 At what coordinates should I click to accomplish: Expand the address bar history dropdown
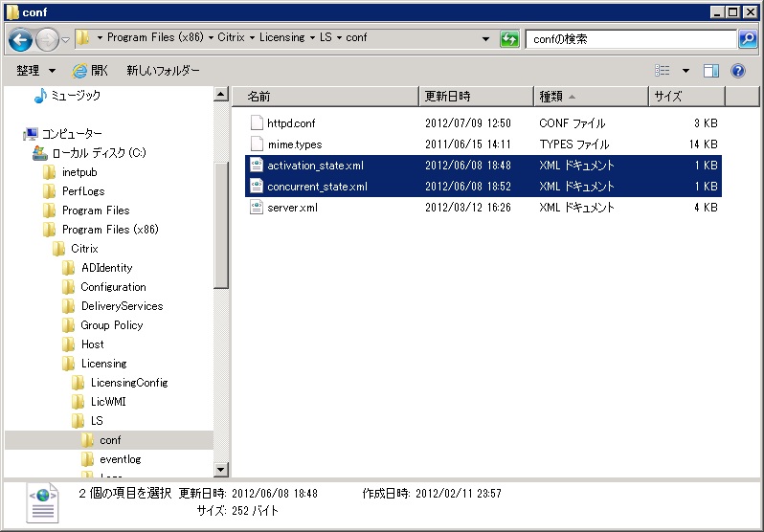tap(485, 39)
